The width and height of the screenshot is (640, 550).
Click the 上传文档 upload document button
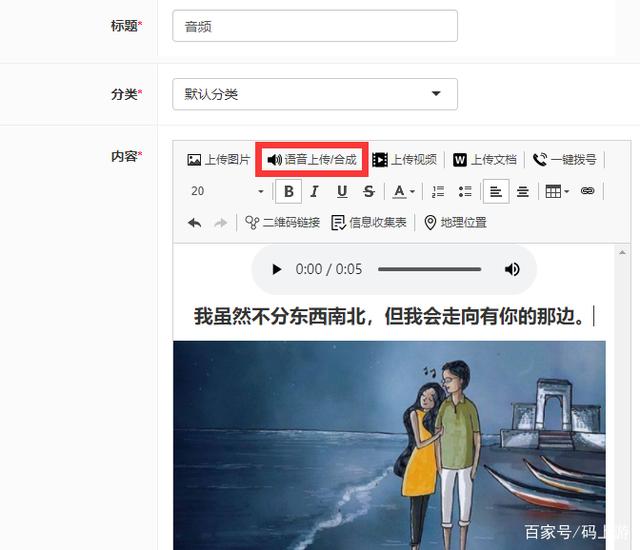[x=485, y=160]
